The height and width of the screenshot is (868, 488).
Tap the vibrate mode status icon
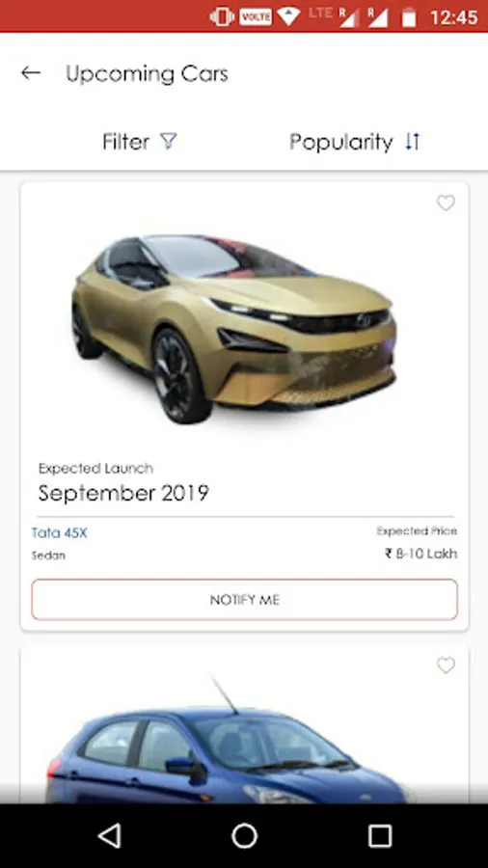coord(222,17)
